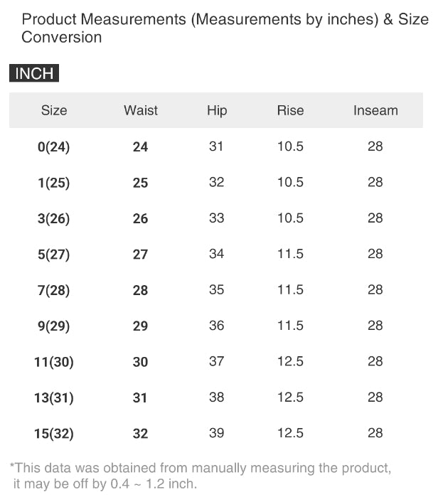Click the INCH unit label
Viewport: 448px width, 502px height.
(x=34, y=74)
